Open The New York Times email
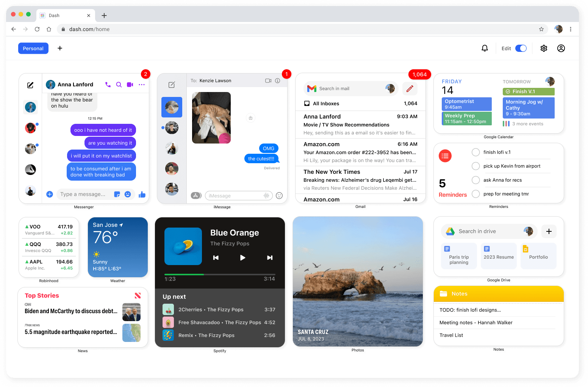The width and height of the screenshot is (588, 387). click(361, 180)
